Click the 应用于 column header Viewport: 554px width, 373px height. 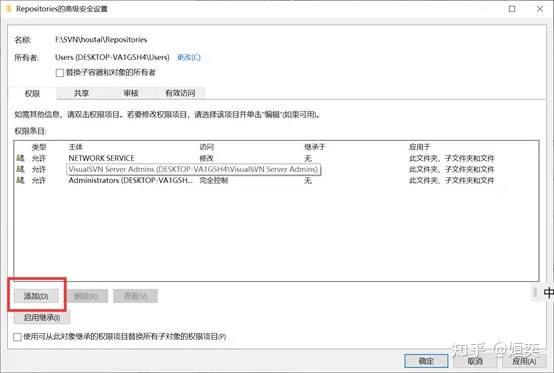point(420,147)
